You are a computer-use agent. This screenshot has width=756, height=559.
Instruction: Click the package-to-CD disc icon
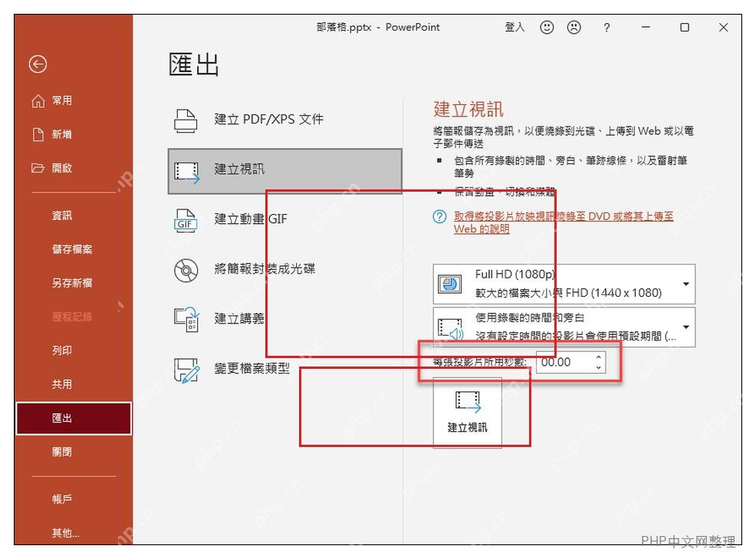[186, 271]
